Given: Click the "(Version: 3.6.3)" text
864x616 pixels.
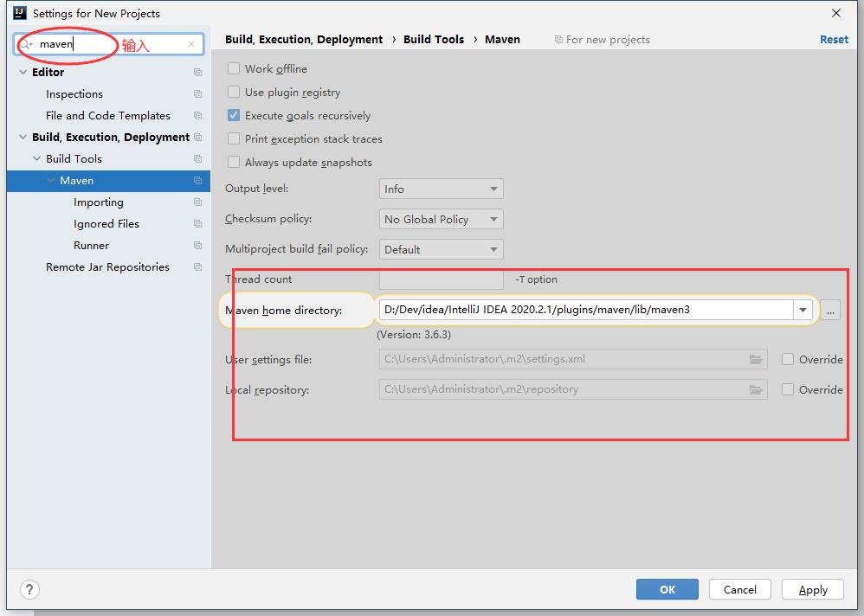Looking at the screenshot, I should pyautogui.click(x=414, y=335).
